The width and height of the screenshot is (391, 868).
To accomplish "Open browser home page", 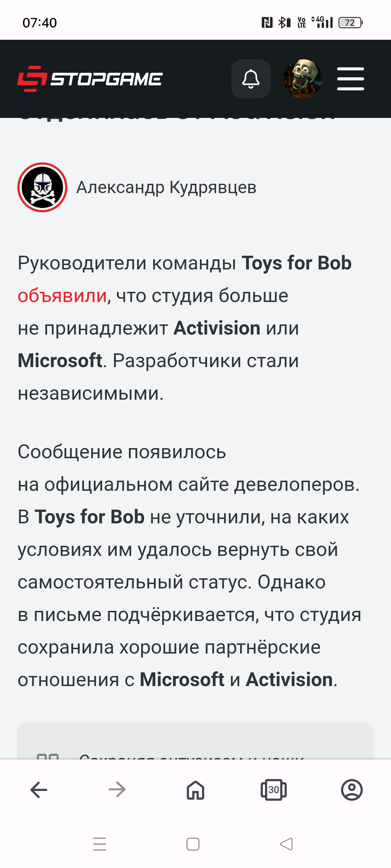I will (195, 790).
